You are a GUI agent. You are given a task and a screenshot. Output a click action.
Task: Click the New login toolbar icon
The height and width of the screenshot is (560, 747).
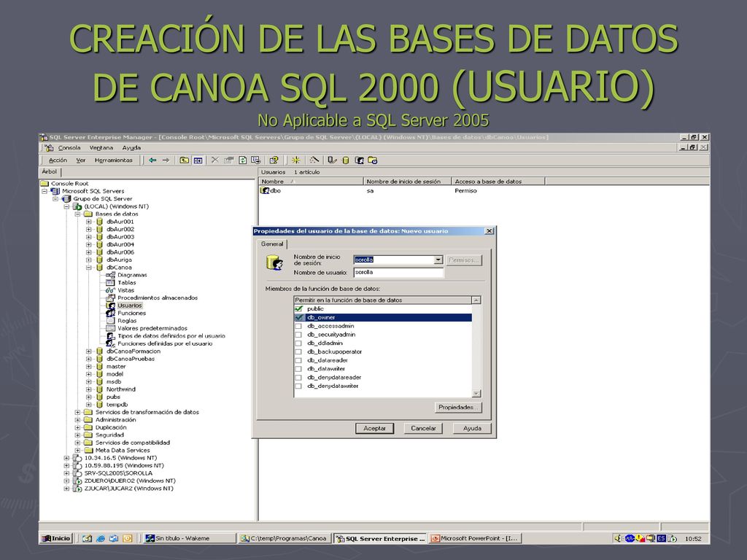359,160
